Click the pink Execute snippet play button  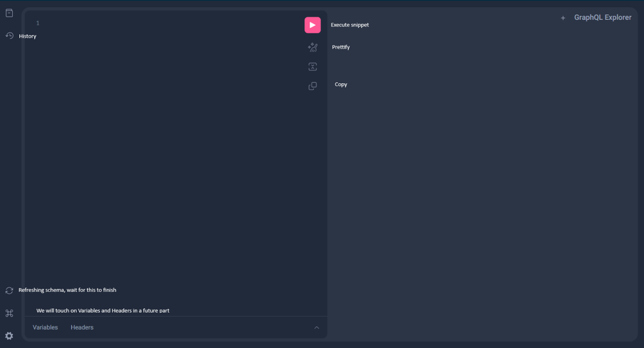coord(313,25)
